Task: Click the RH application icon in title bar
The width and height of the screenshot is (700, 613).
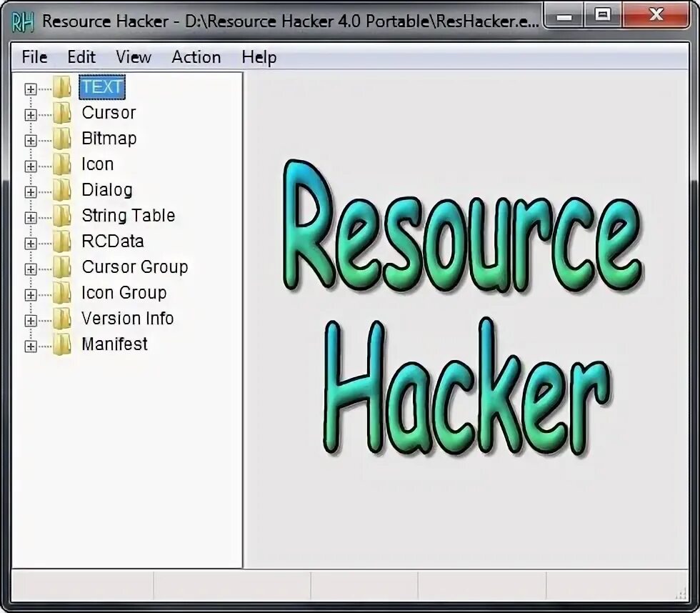Action: (x=22, y=22)
